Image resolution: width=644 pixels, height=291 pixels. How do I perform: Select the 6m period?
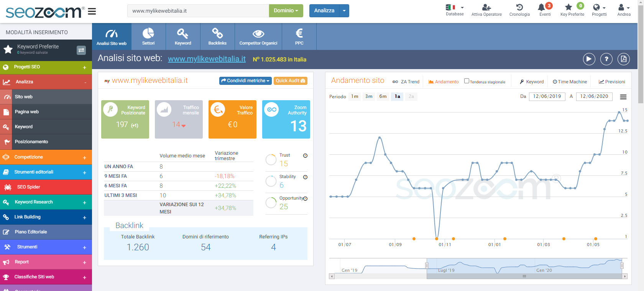[x=383, y=96]
